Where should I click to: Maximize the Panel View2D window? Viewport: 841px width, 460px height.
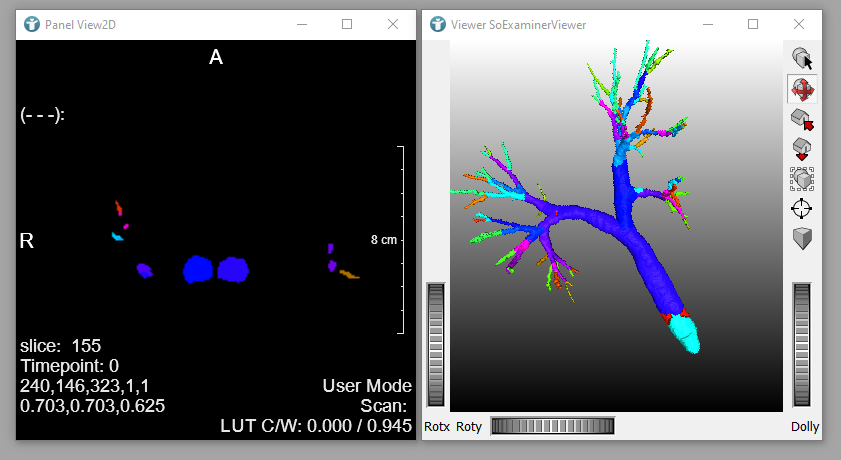point(347,24)
